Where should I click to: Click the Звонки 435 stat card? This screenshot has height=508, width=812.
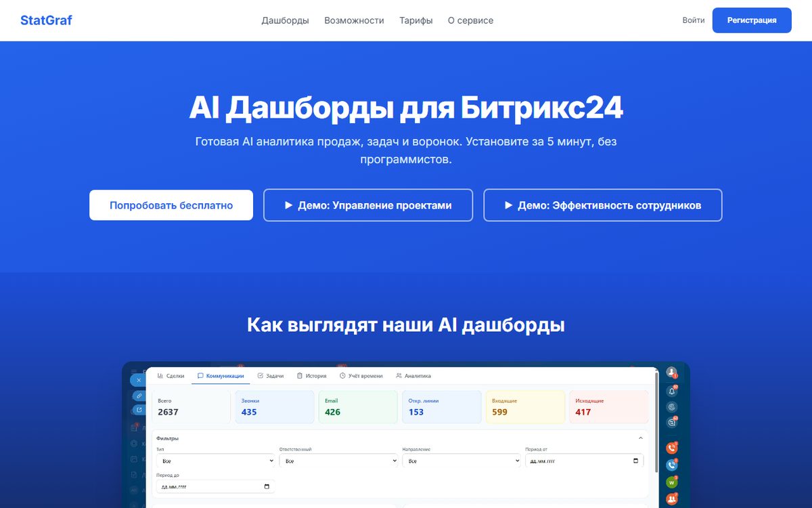[x=275, y=407]
